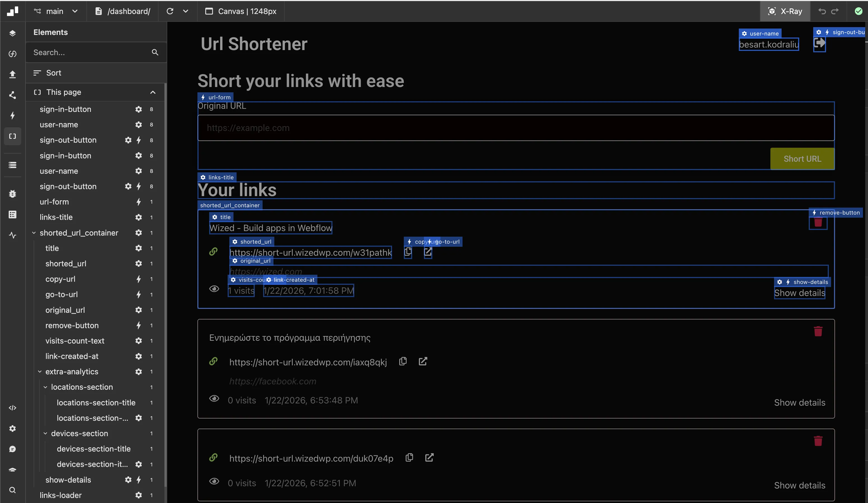This screenshot has height=503, width=868.
Task: Click the Embed code icon near the sidebar bottom
Action: (x=13, y=407)
